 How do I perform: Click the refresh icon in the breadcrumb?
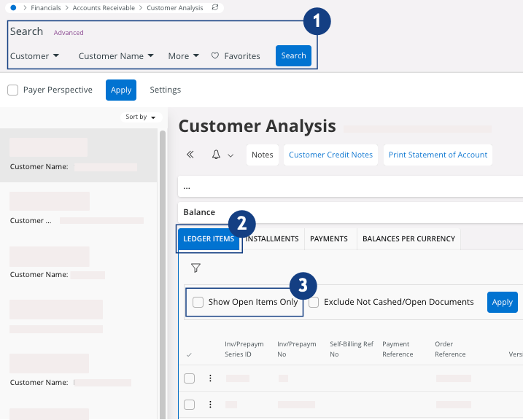pyautogui.click(x=214, y=7)
